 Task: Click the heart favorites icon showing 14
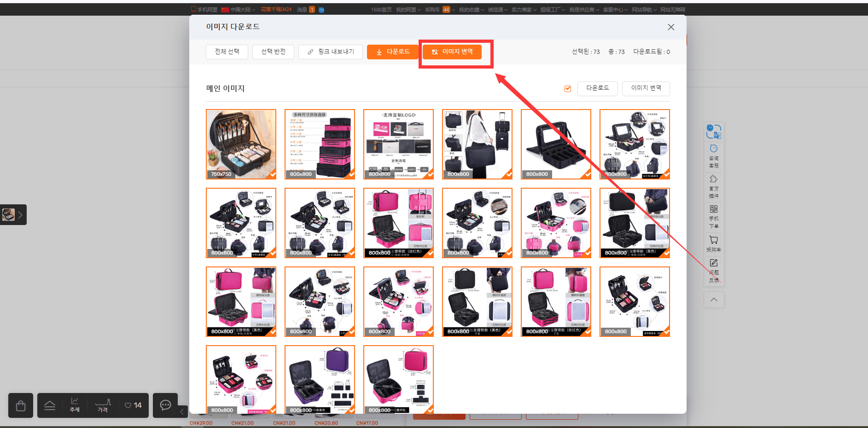(133, 405)
